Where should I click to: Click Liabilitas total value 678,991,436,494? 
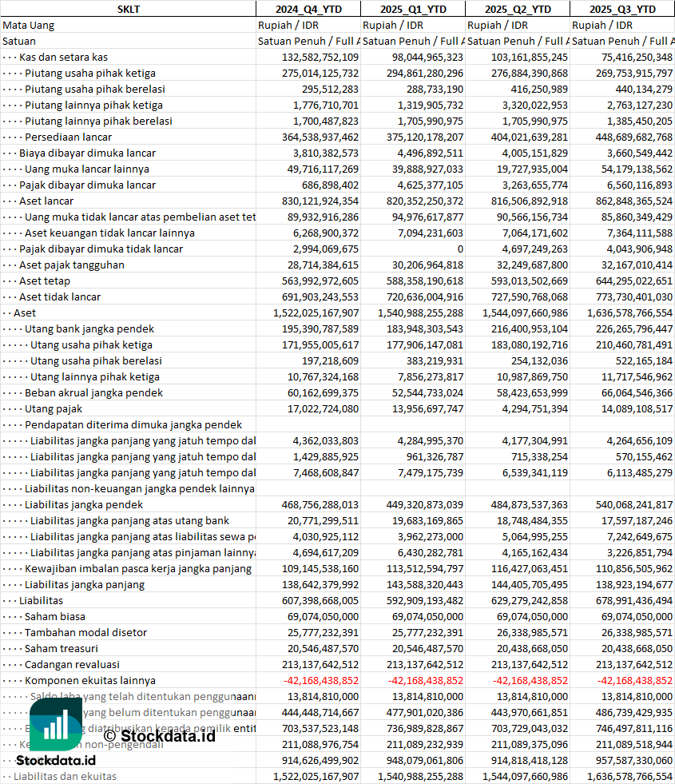(634, 601)
